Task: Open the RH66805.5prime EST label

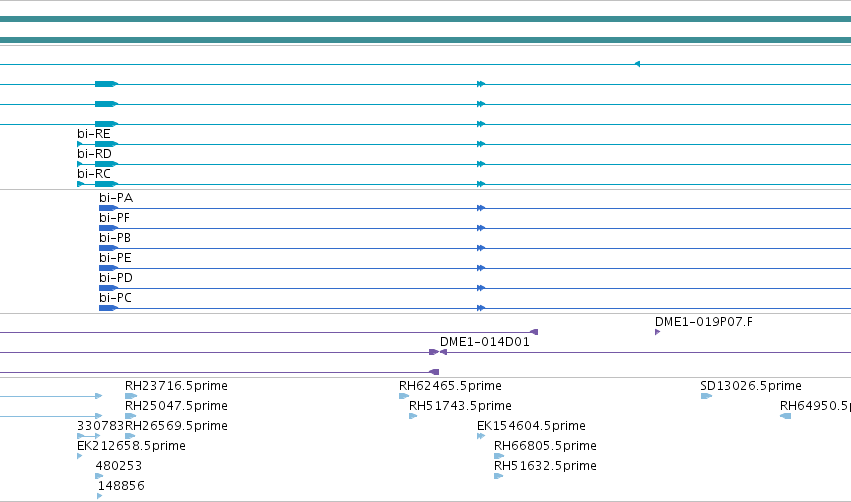Action: coord(545,446)
